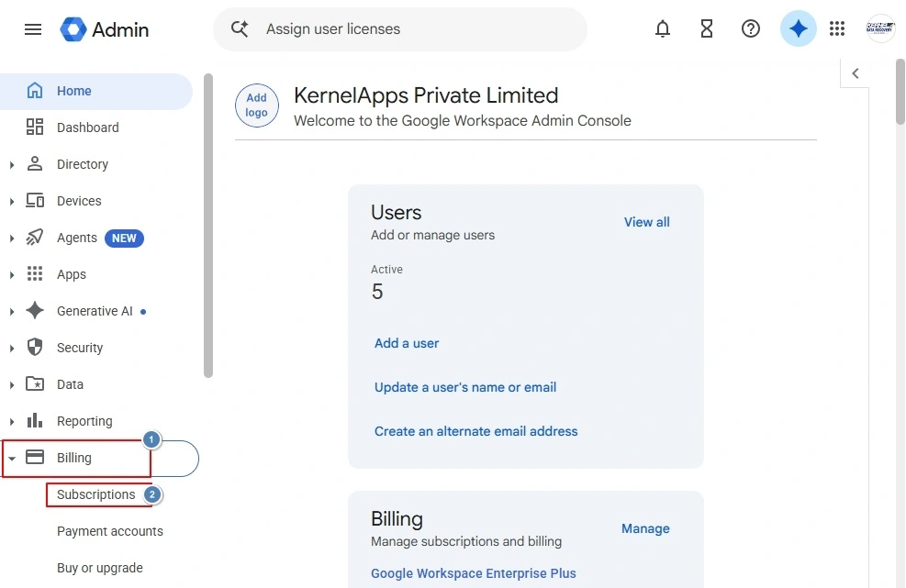
Task: Click the Agents rocket icon
Action: click(x=35, y=237)
